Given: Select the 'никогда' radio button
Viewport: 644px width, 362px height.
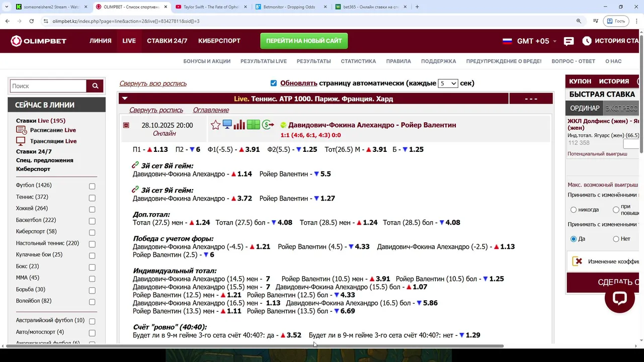Looking at the screenshot, I should point(574,210).
